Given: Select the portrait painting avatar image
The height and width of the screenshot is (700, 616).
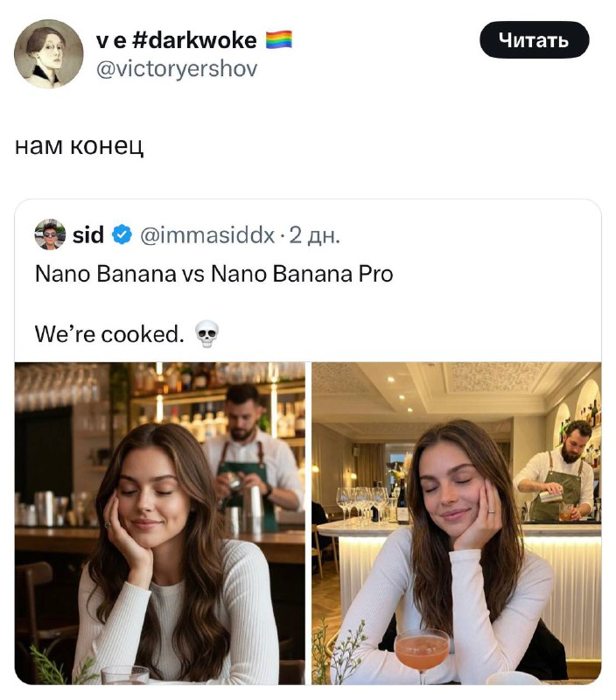Looking at the screenshot, I should click(50, 52).
